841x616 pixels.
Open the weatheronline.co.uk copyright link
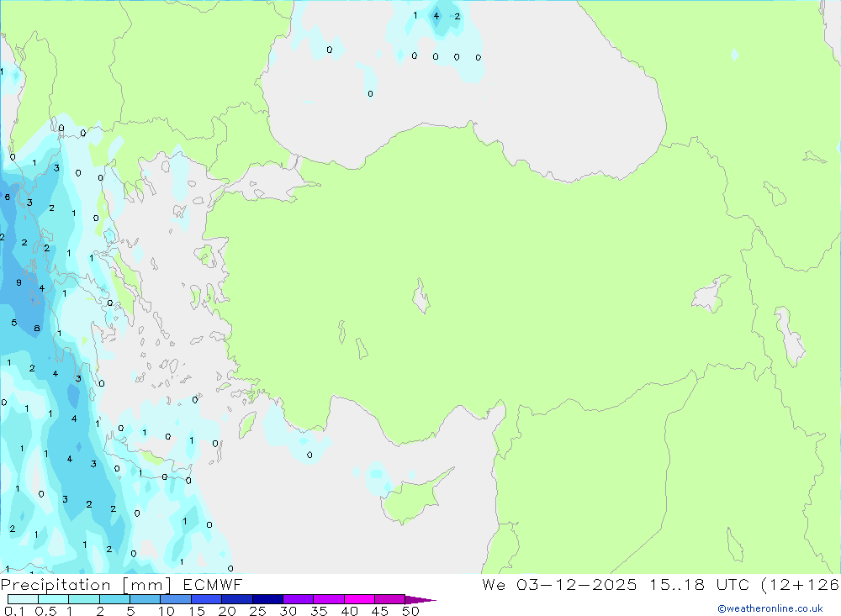pyautogui.click(x=770, y=608)
